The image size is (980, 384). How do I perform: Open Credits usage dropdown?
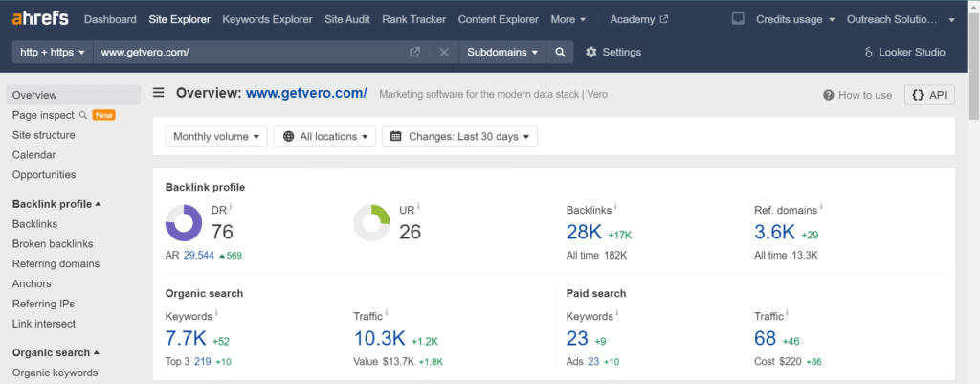tap(795, 19)
